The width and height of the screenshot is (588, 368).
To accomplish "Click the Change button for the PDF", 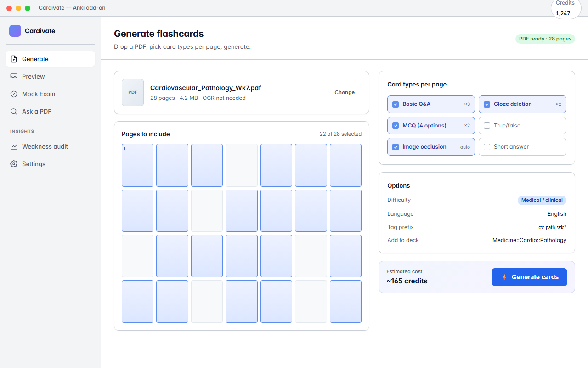I will [x=345, y=92].
